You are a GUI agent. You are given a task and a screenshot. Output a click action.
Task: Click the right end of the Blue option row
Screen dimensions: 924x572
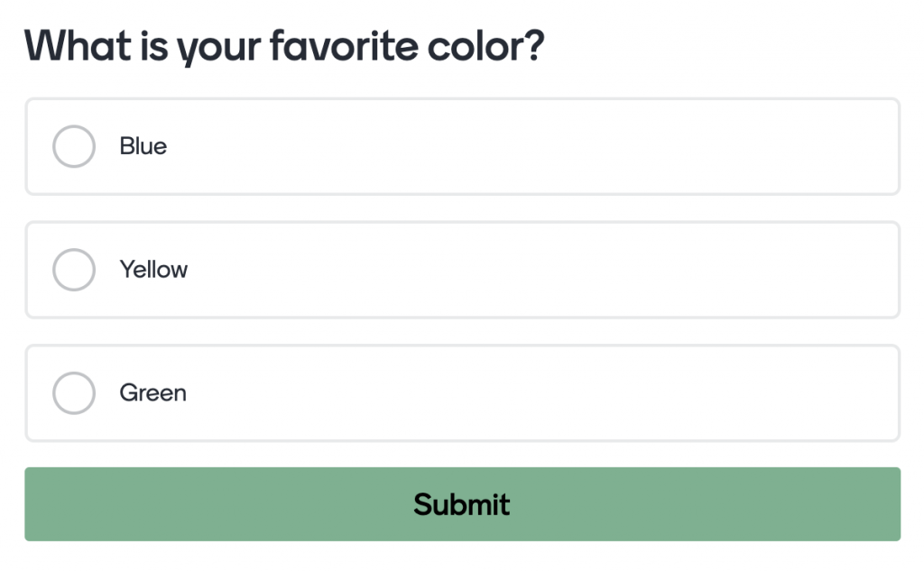(875, 146)
